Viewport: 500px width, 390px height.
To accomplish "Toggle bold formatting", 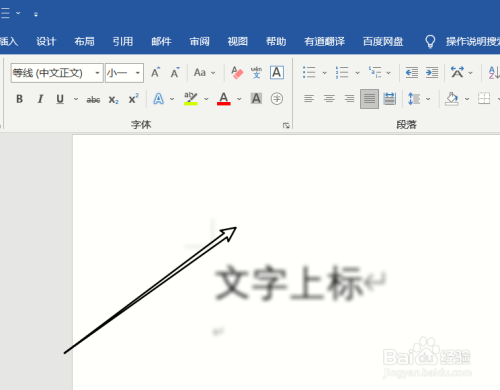I will (x=20, y=99).
